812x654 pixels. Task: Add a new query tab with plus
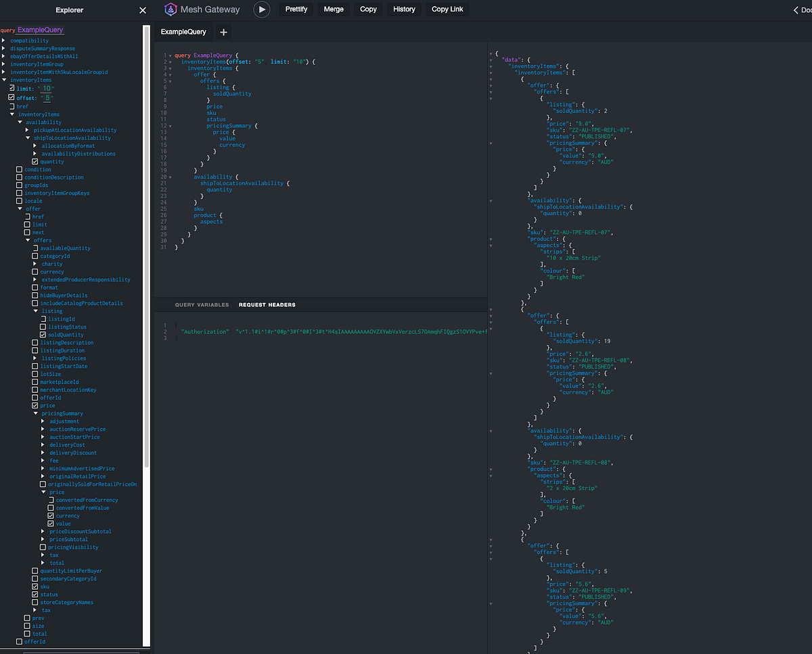tap(224, 32)
